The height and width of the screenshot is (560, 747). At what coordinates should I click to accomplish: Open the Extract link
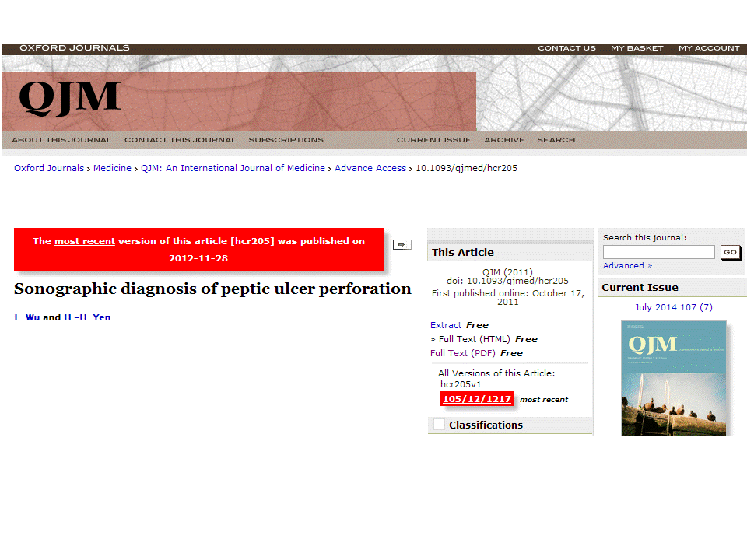point(446,325)
